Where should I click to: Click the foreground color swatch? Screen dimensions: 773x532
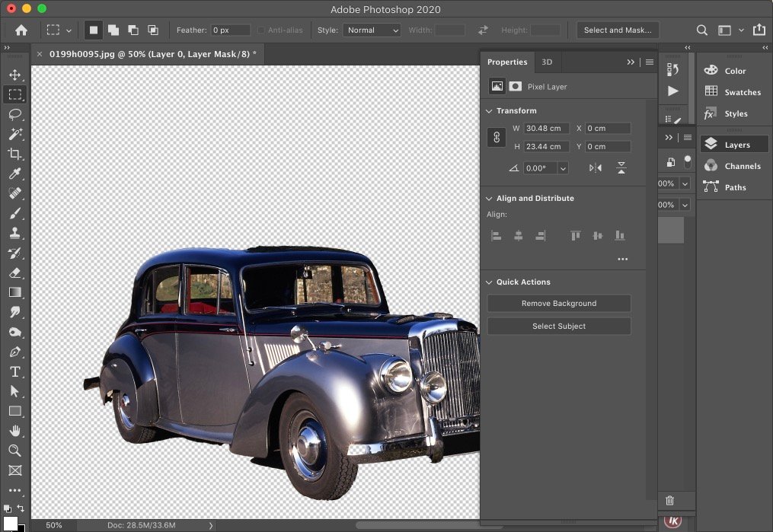point(10,523)
